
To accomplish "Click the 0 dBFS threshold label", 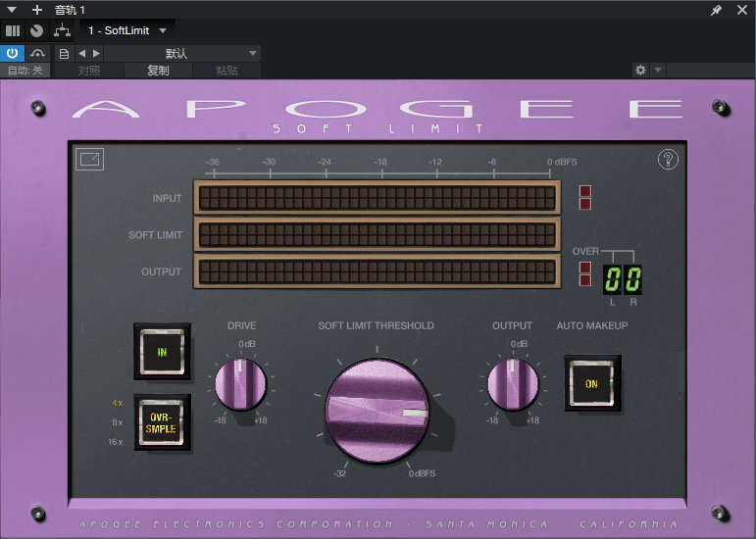I will pyautogui.click(x=422, y=474).
